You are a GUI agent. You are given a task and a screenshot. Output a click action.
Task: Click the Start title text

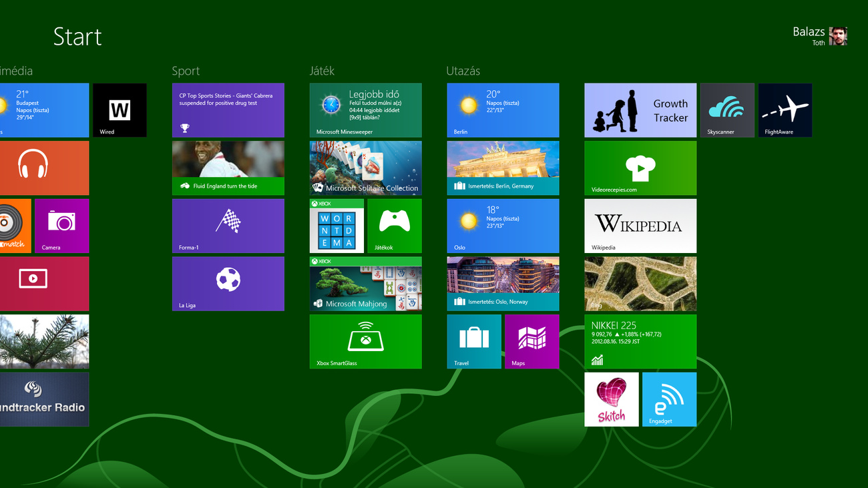(77, 37)
